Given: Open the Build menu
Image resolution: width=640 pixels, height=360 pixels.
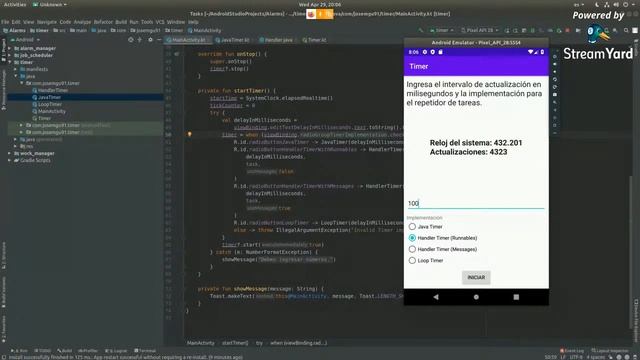Looking at the screenshot, I should click(x=121, y=22).
